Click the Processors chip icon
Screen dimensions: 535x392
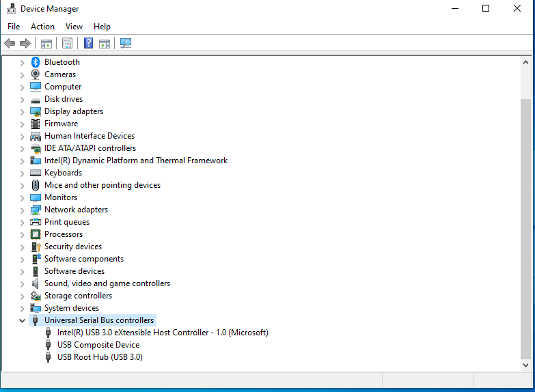[x=36, y=234]
